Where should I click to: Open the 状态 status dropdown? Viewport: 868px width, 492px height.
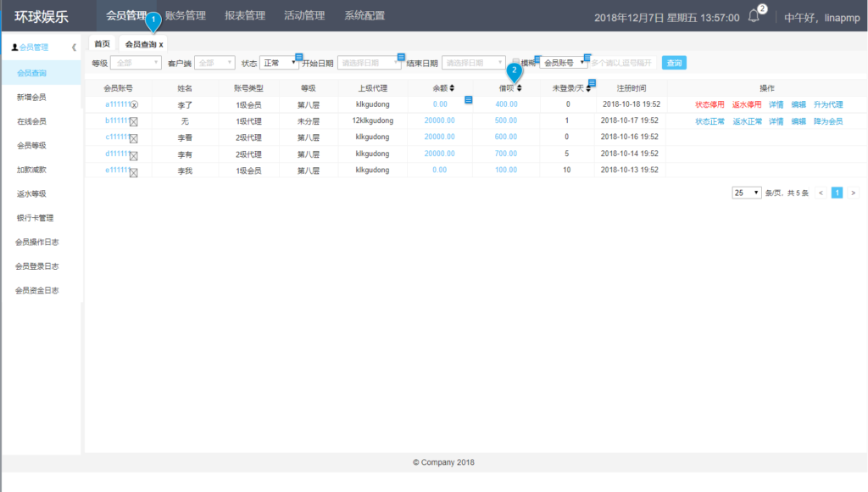(280, 63)
